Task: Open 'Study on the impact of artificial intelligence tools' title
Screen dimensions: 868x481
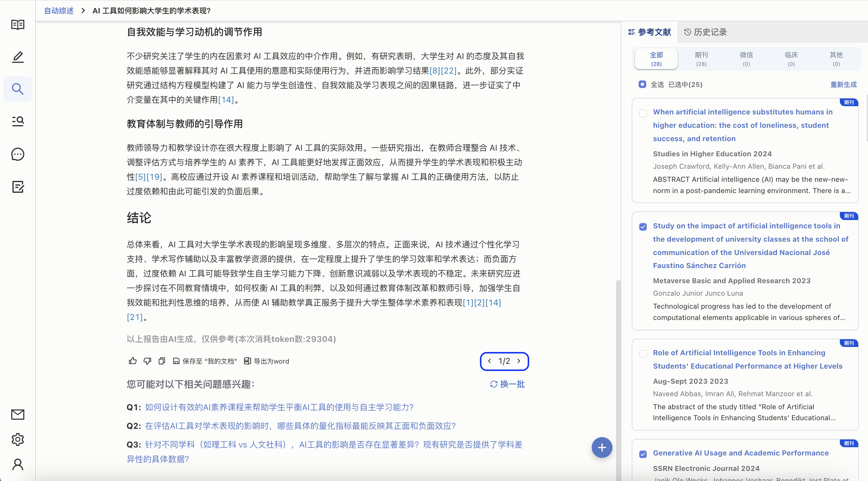Action: pos(750,245)
